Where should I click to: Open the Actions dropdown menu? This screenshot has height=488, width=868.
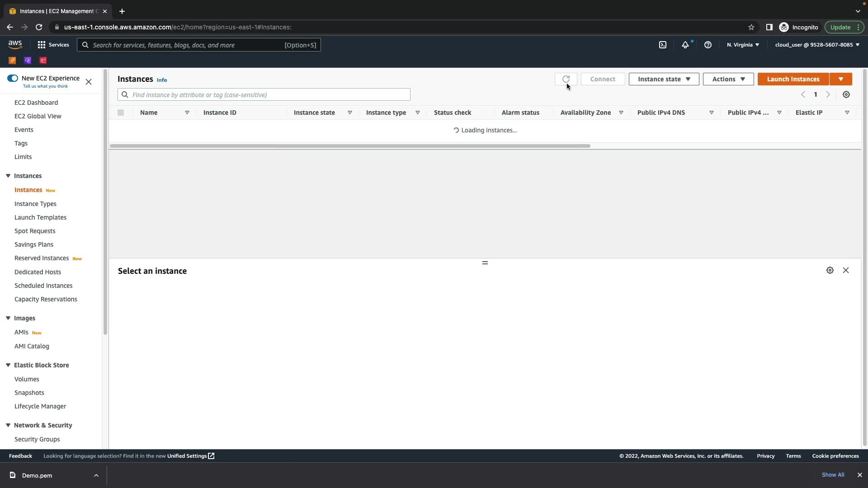[728, 79]
